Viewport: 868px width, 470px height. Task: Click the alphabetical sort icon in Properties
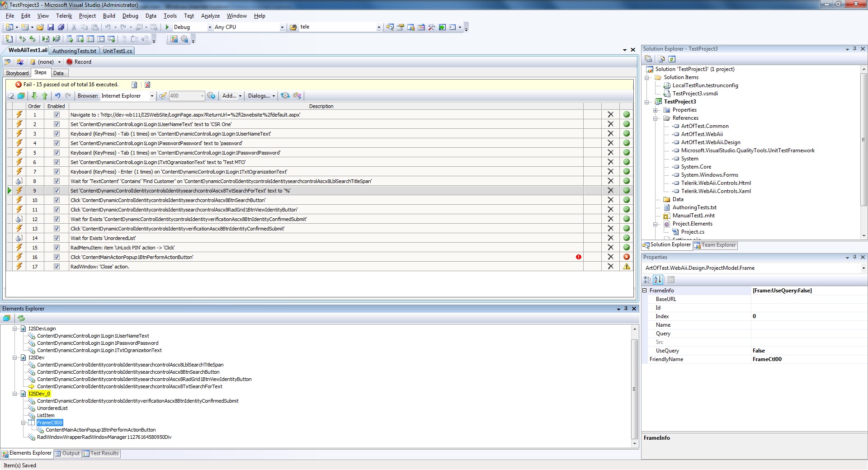click(x=658, y=280)
